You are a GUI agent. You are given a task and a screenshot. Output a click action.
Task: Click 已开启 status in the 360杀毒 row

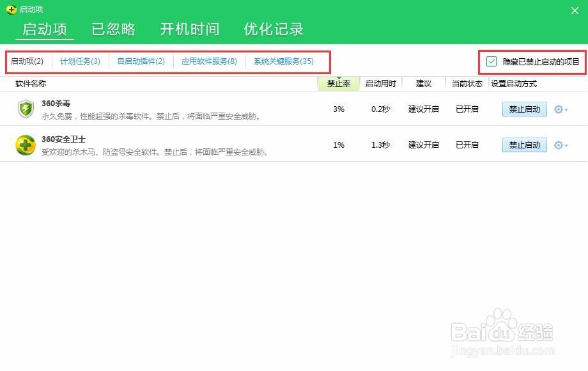click(x=467, y=109)
